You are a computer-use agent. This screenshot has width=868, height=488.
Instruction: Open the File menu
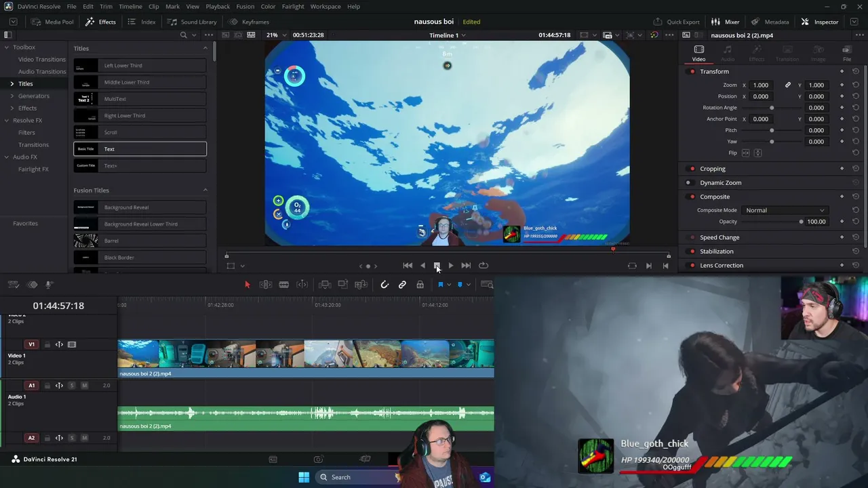click(71, 7)
